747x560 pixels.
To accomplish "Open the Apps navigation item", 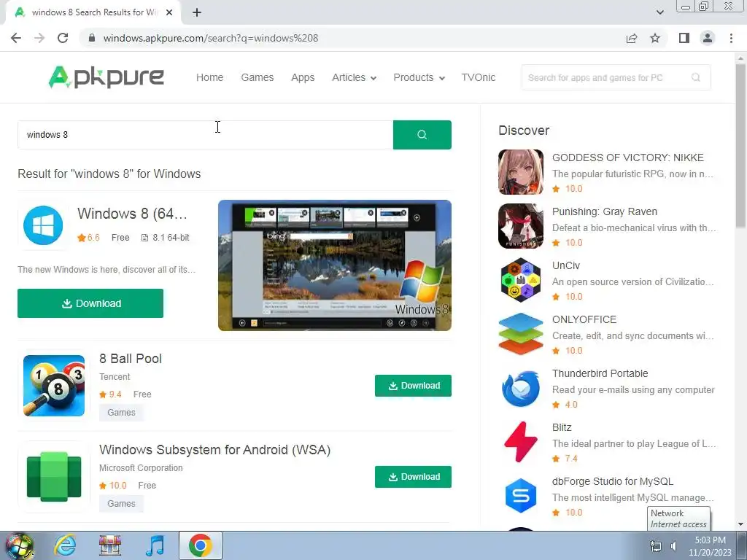I will [x=303, y=77].
